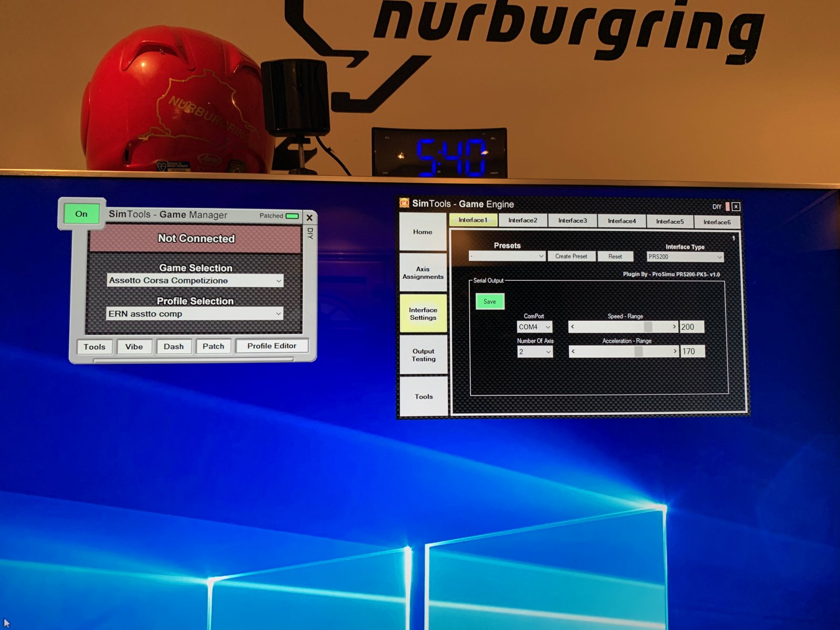Click the Speed Range left arrow

click(573, 327)
